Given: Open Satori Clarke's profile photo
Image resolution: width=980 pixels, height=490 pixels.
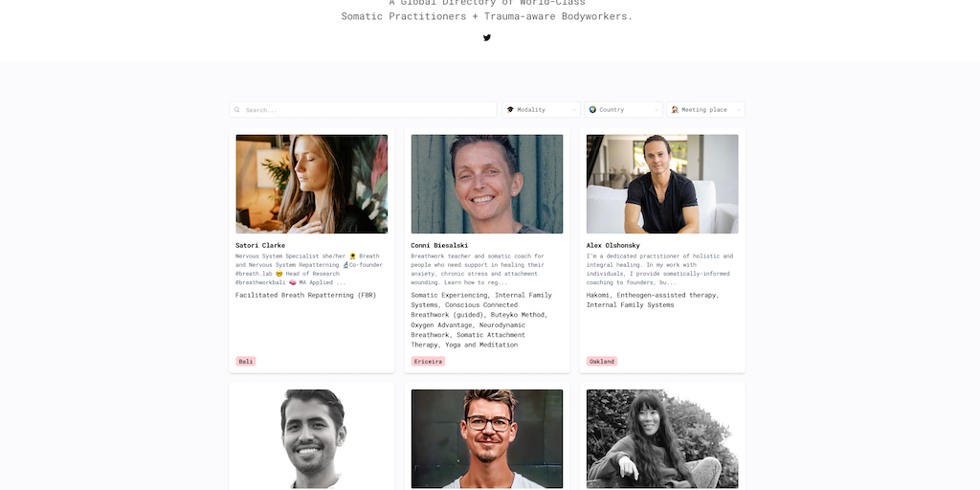Looking at the screenshot, I should pyautogui.click(x=312, y=184).
